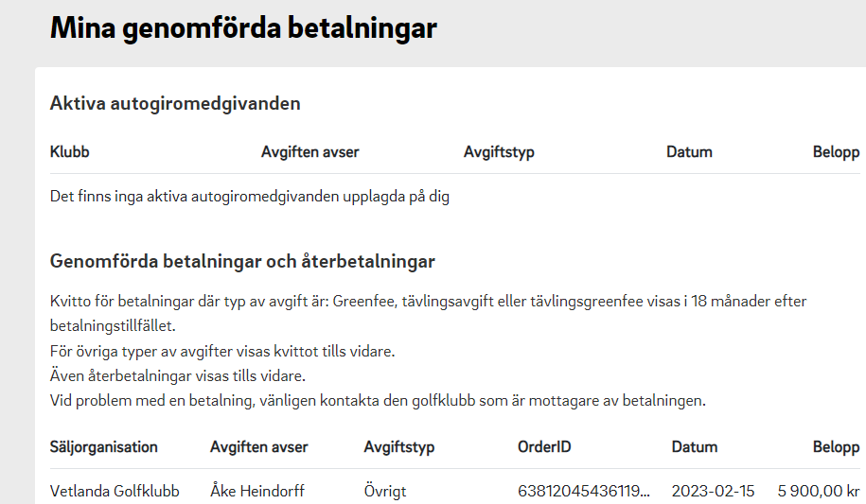Click the Datum header in payments table
866x504 pixels.
tap(695, 446)
